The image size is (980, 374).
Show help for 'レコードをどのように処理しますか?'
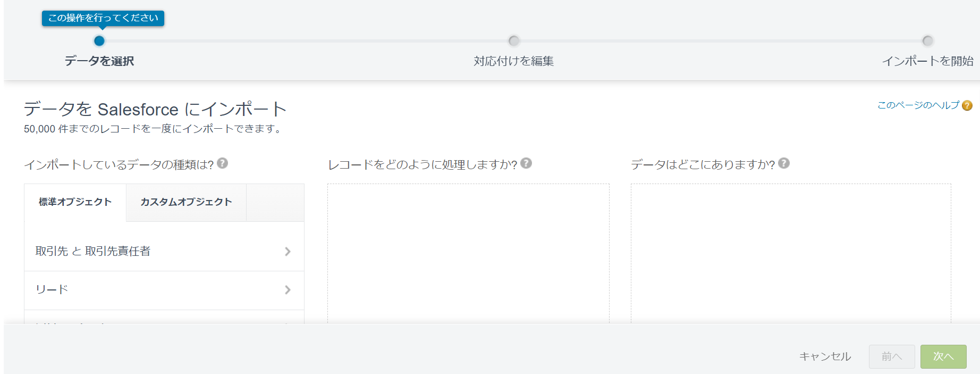coord(526,163)
